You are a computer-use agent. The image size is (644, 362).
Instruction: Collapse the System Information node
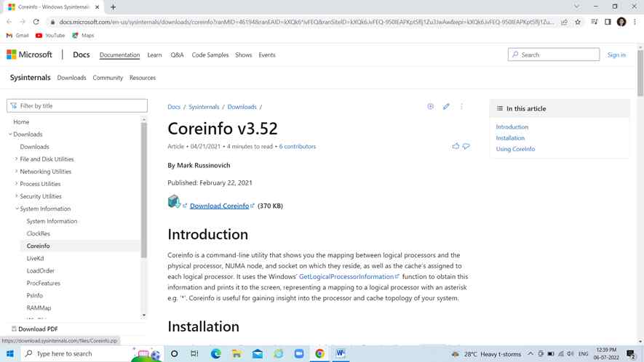(17, 209)
